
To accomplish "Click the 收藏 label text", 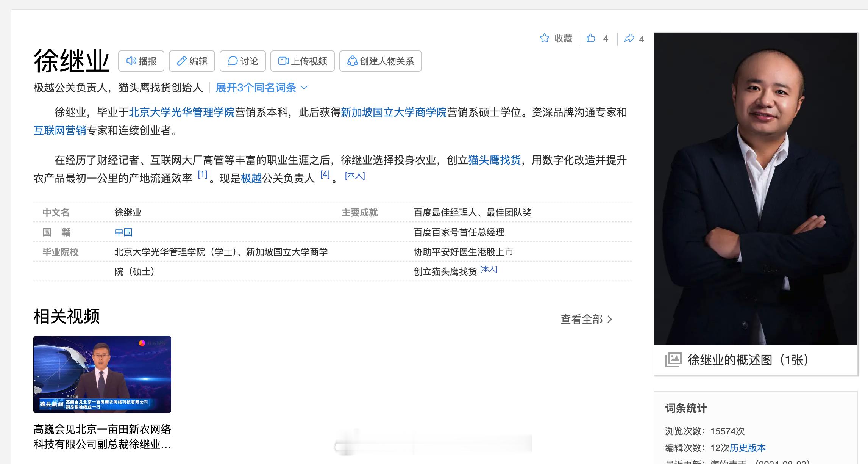I will tap(564, 39).
